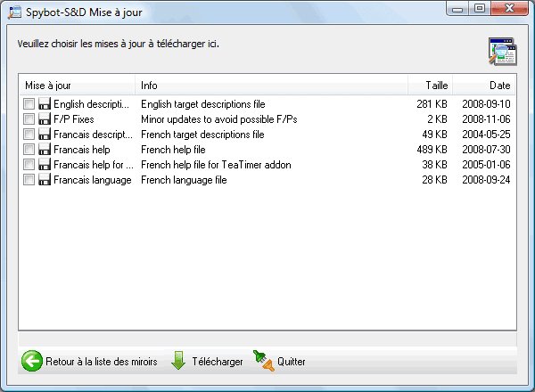Click 'English target descriptions file' info text

(x=203, y=104)
